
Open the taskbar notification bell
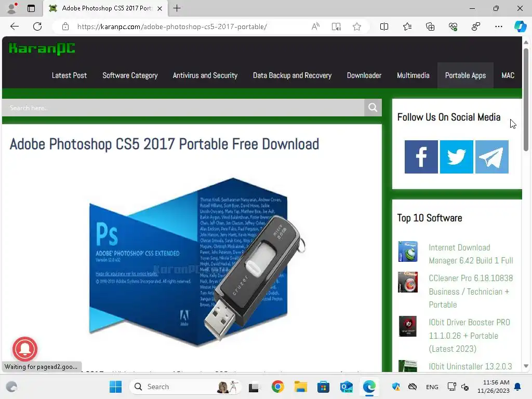pos(518,387)
